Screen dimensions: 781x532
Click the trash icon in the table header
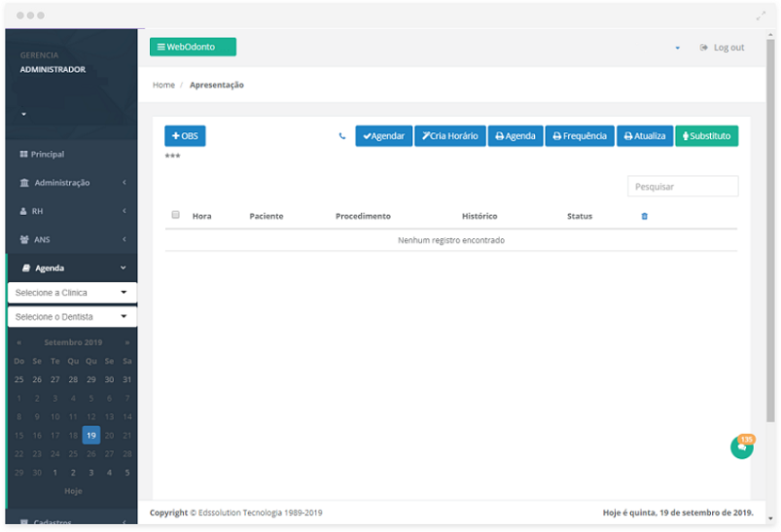tap(644, 216)
